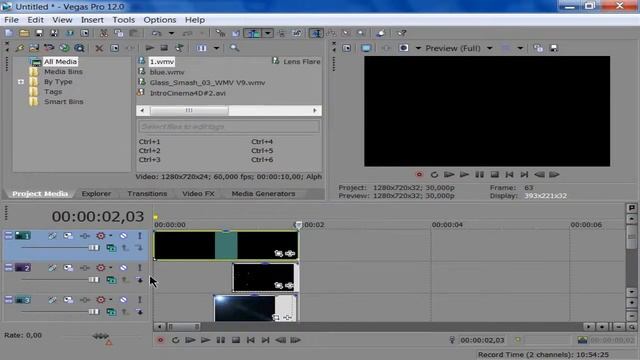Select IntroCinema4D#2.avi media file
This screenshot has height=360, width=640.
tap(187, 93)
